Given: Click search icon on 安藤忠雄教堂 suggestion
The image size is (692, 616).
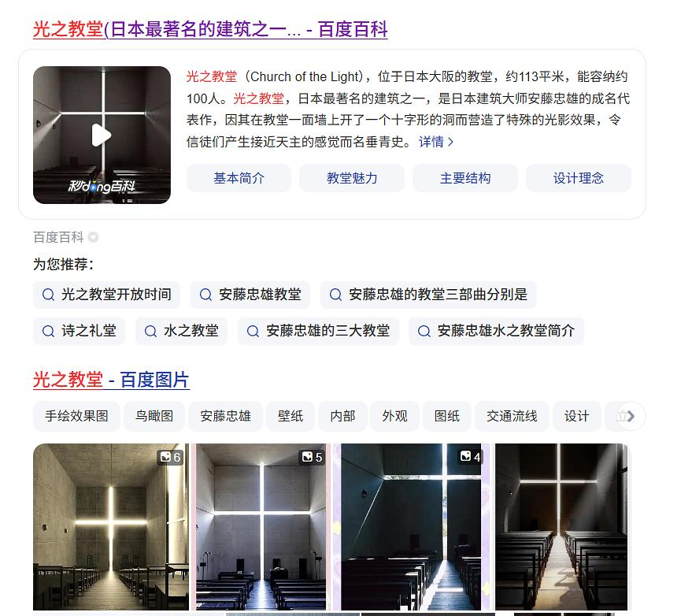Looking at the screenshot, I should (x=205, y=295).
